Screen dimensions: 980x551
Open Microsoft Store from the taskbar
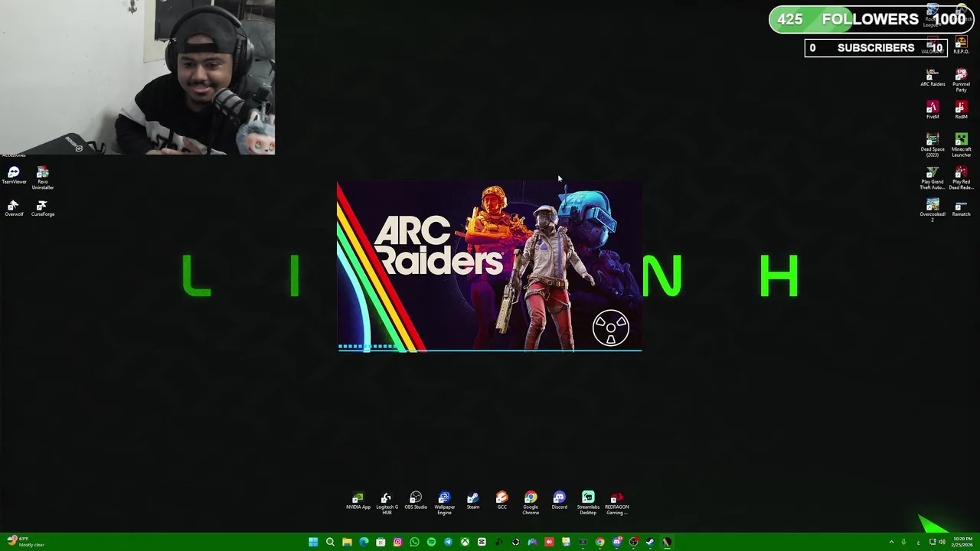point(381,542)
